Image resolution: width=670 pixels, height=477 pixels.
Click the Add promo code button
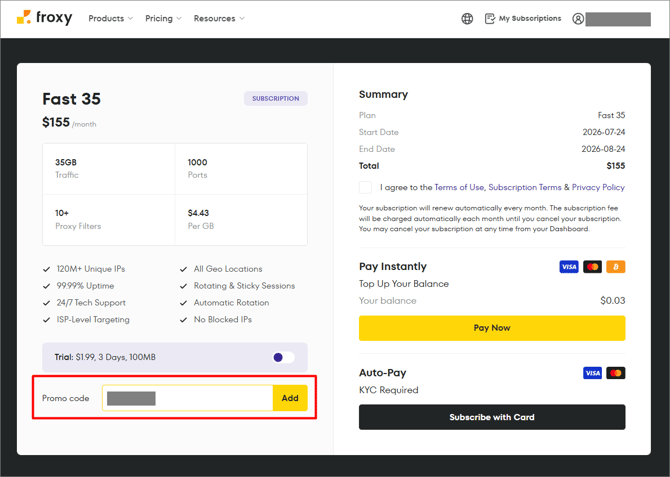290,398
